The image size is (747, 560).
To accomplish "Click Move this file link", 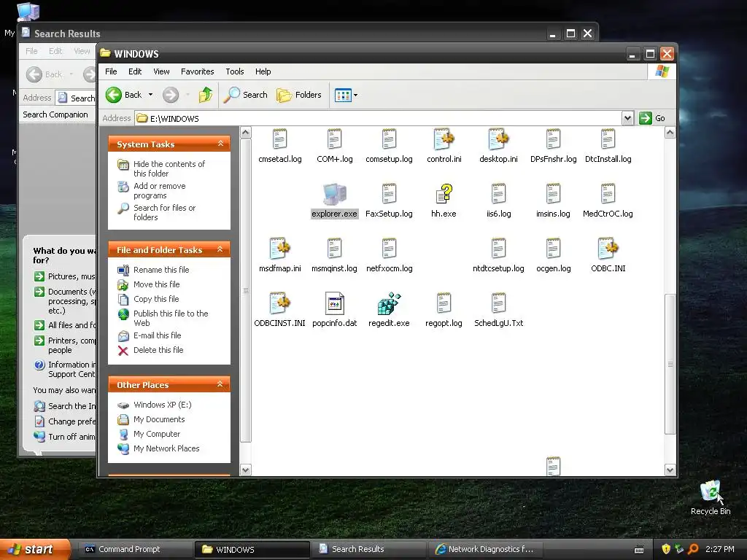I will pyautogui.click(x=156, y=284).
